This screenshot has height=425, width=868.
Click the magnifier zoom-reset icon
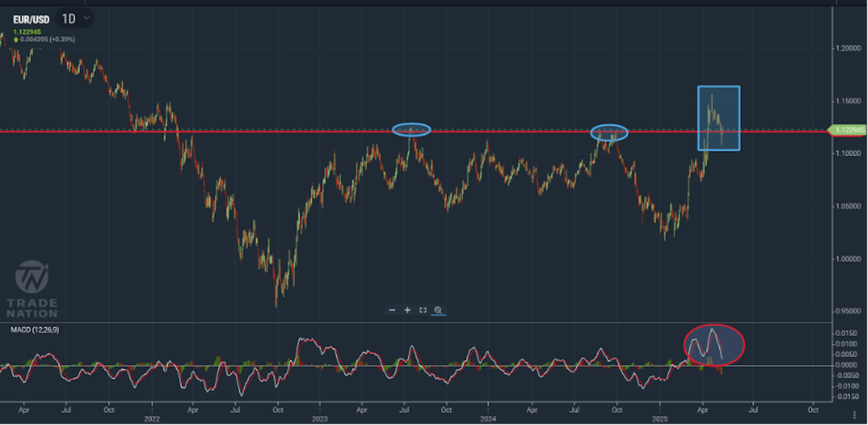(x=438, y=310)
